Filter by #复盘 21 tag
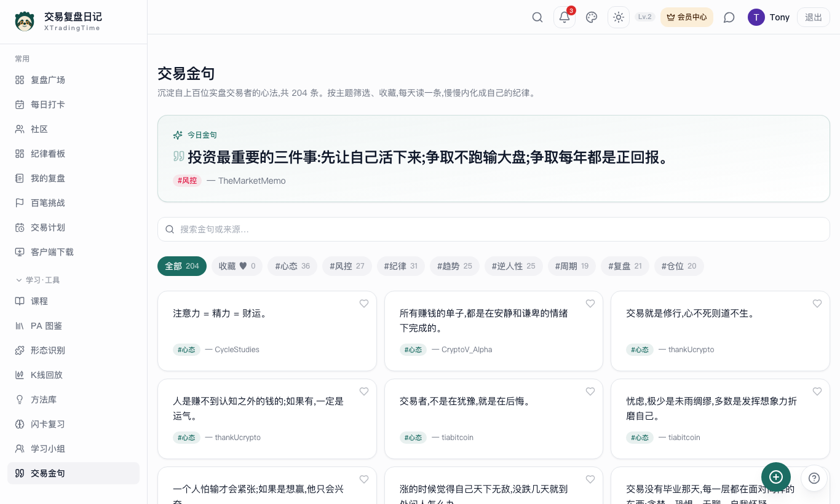The width and height of the screenshot is (840, 504). tap(625, 266)
